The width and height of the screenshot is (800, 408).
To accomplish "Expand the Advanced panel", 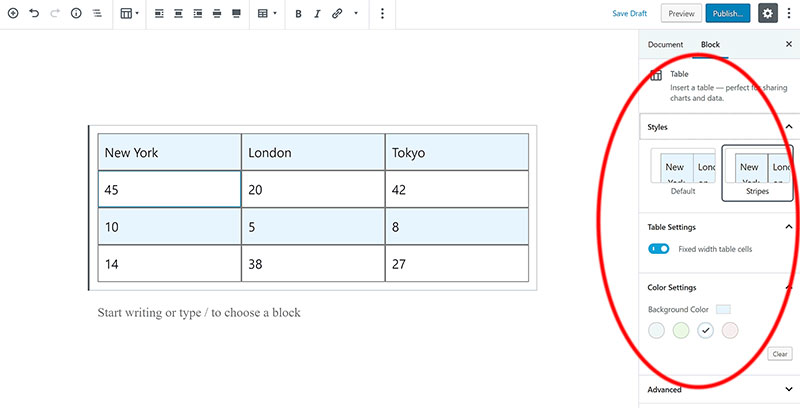I will click(x=720, y=390).
